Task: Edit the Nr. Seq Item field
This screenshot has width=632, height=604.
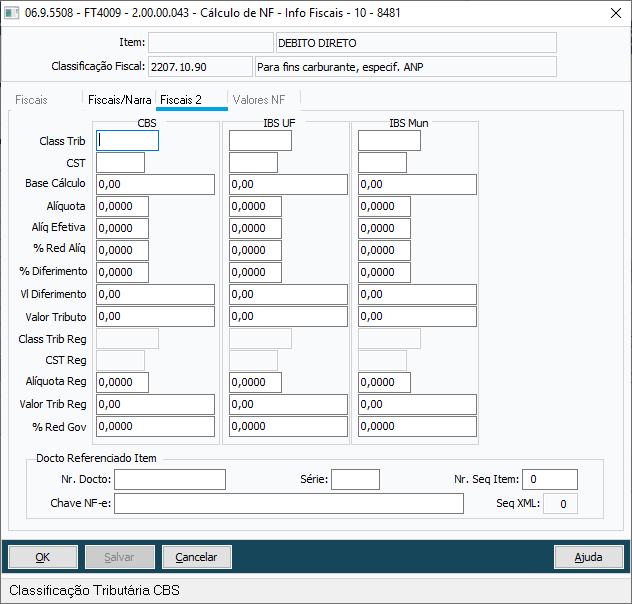Action: [550, 479]
